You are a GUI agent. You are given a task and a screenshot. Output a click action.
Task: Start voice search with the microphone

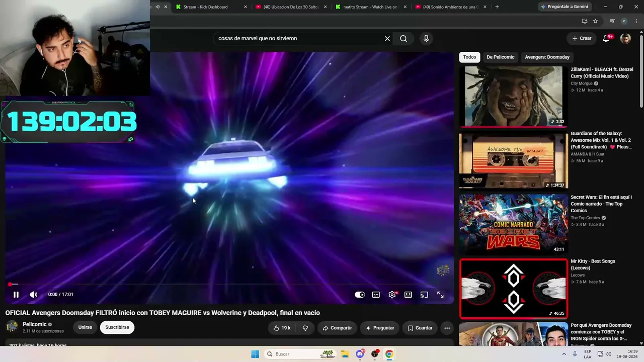coord(426,38)
